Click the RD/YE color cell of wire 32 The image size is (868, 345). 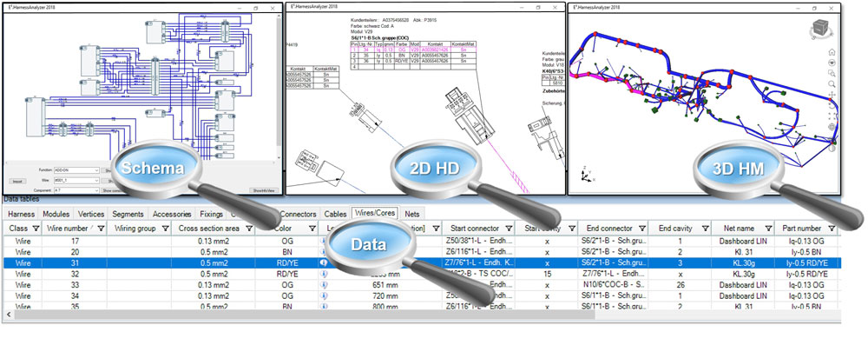click(x=287, y=274)
